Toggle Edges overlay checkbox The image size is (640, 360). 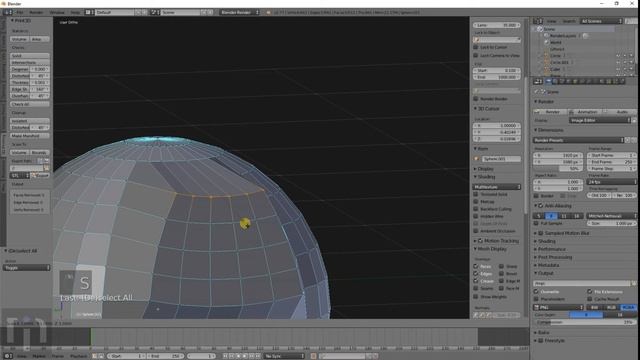point(476,273)
